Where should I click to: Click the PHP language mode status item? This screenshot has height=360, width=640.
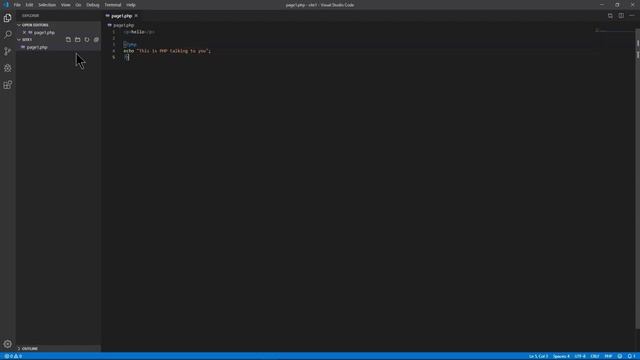tap(608, 356)
